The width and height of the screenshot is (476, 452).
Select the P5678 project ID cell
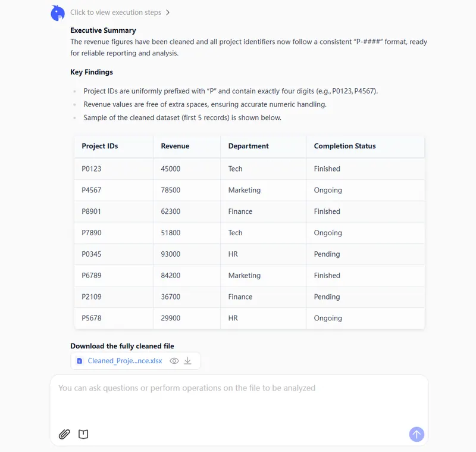tap(92, 318)
